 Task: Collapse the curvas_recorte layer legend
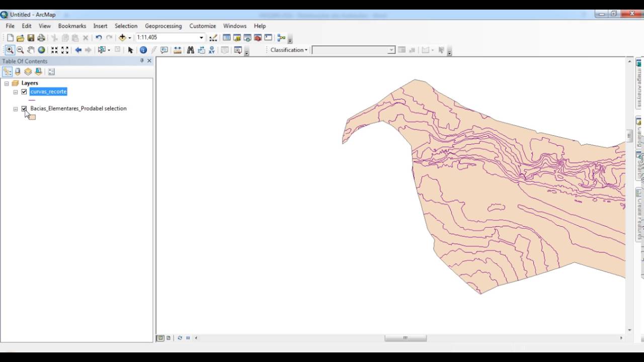(16, 92)
